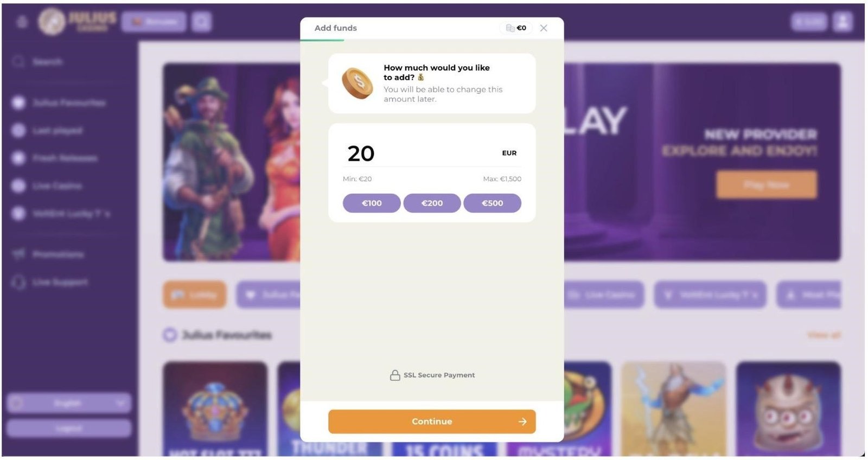Image resolution: width=868 pixels, height=460 pixels.
Task: Open the user profile icon in header
Action: (x=843, y=22)
